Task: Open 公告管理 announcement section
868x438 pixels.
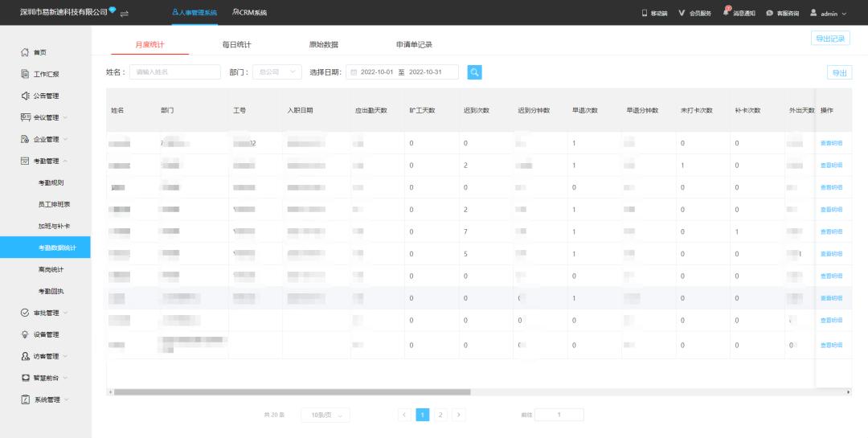Action: [x=45, y=96]
